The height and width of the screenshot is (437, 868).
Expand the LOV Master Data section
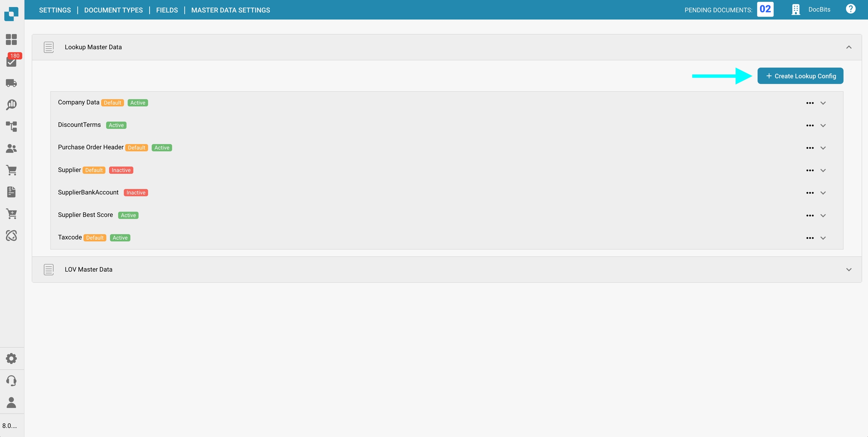[x=849, y=270]
